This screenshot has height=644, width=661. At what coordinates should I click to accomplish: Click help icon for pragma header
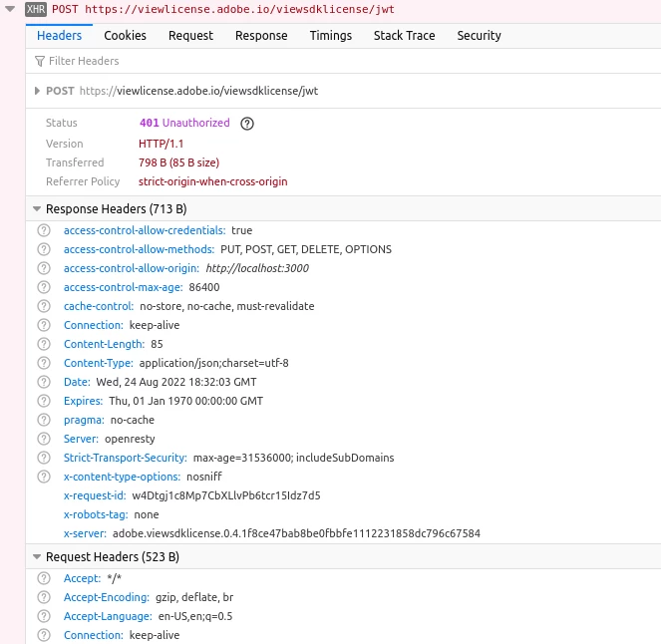coord(44,420)
